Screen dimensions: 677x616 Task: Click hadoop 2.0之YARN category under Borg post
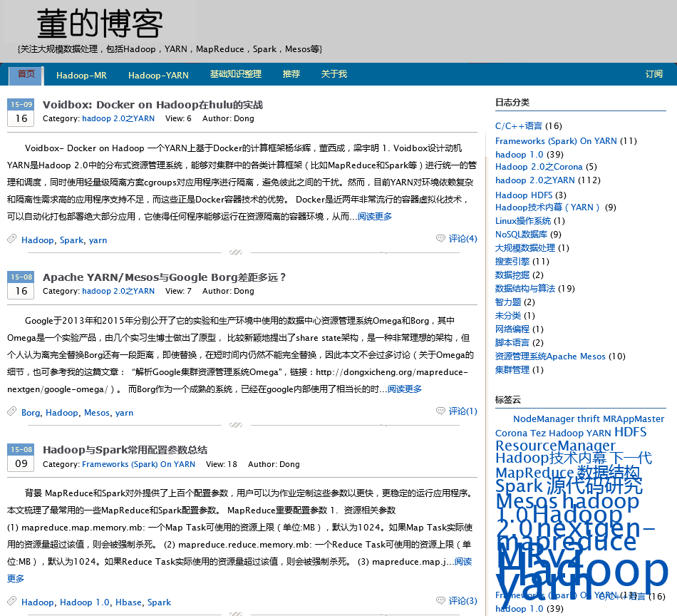click(x=118, y=291)
